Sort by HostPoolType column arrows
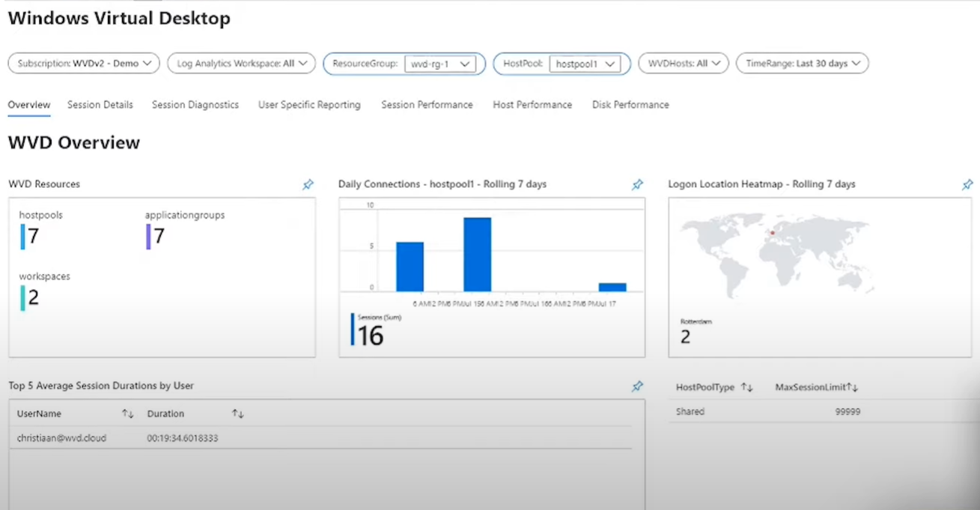The image size is (980, 510). [746, 387]
